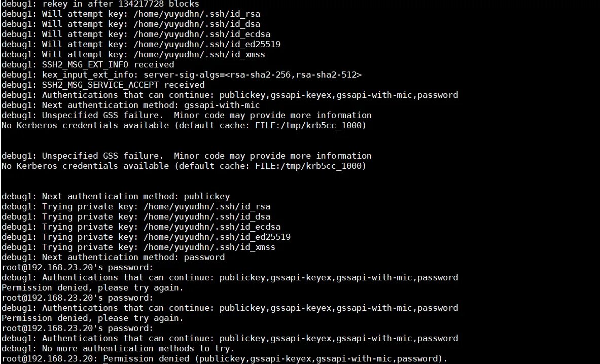This screenshot has height=364, width=600.
Task: Click the server-sig-algs rsa-sha2-256 text
Action: (x=253, y=75)
